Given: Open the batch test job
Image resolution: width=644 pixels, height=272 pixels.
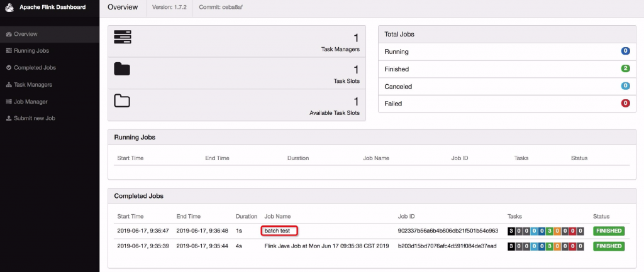Looking at the screenshot, I should 277,231.
